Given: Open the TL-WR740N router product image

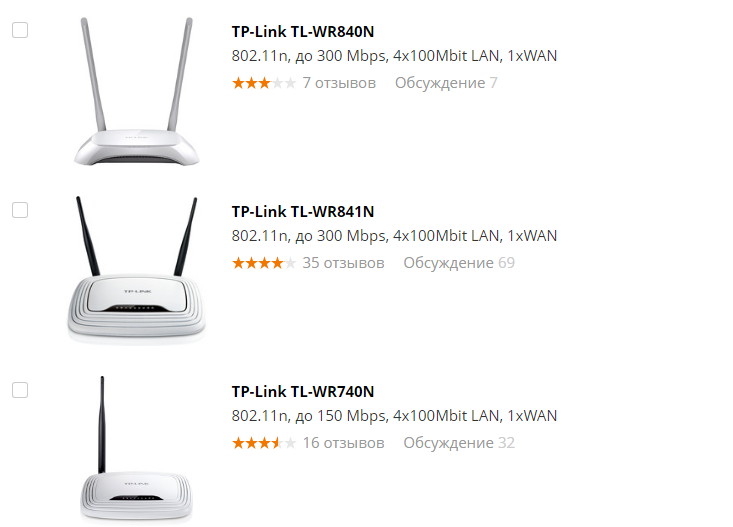Looking at the screenshot, I should [x=137, y=449].
